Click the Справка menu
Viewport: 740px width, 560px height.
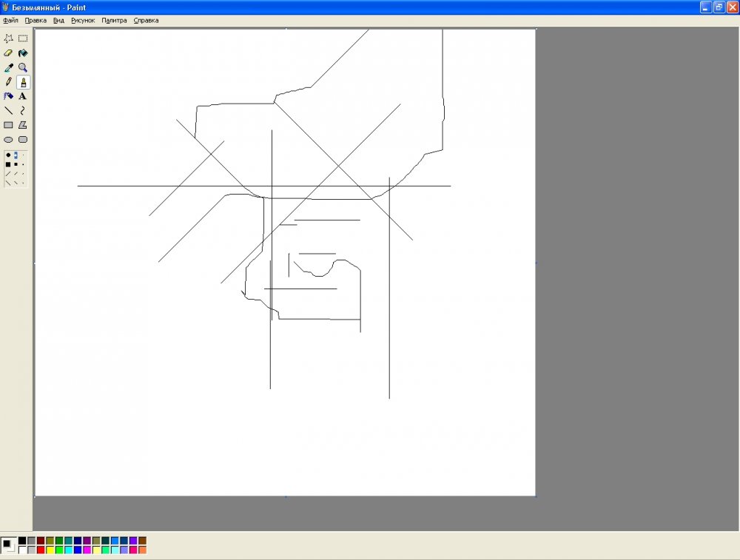[x=146, y=21]
